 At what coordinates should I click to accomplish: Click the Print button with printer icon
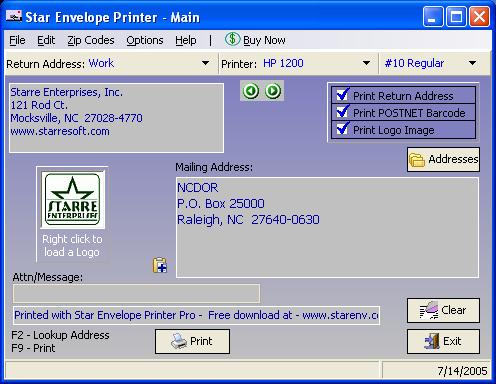(192, 341)
